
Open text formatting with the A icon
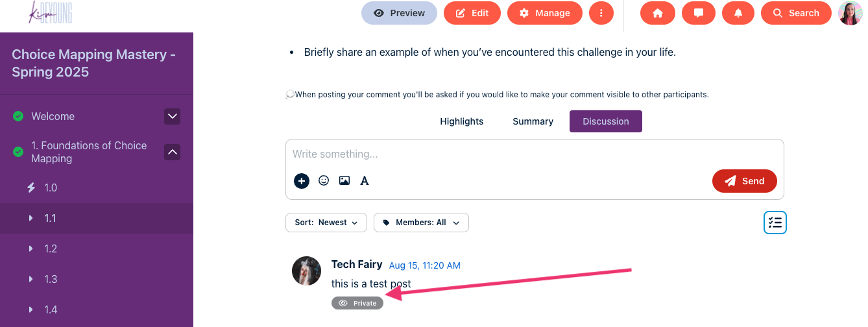[x=365, y=181]
